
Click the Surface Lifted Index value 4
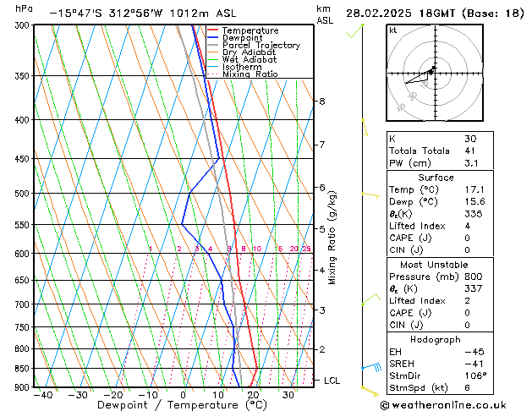coord(468,226)
